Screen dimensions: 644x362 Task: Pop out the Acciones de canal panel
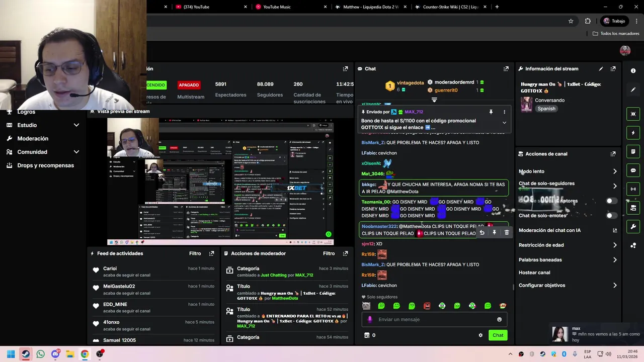[613, 154]
